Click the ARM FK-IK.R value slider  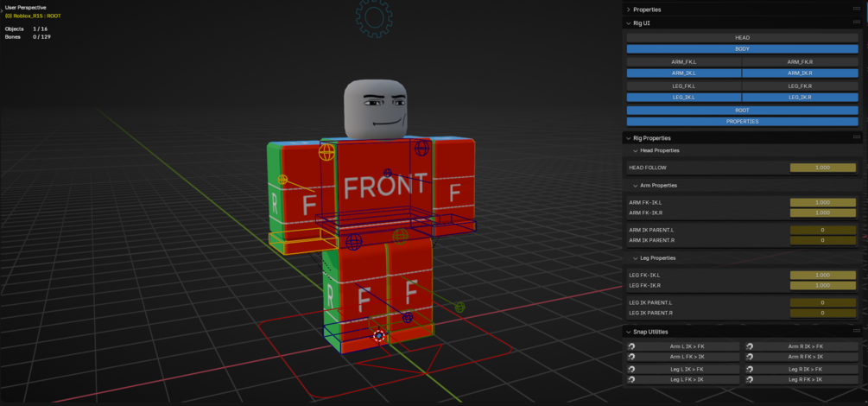point(822,213)
